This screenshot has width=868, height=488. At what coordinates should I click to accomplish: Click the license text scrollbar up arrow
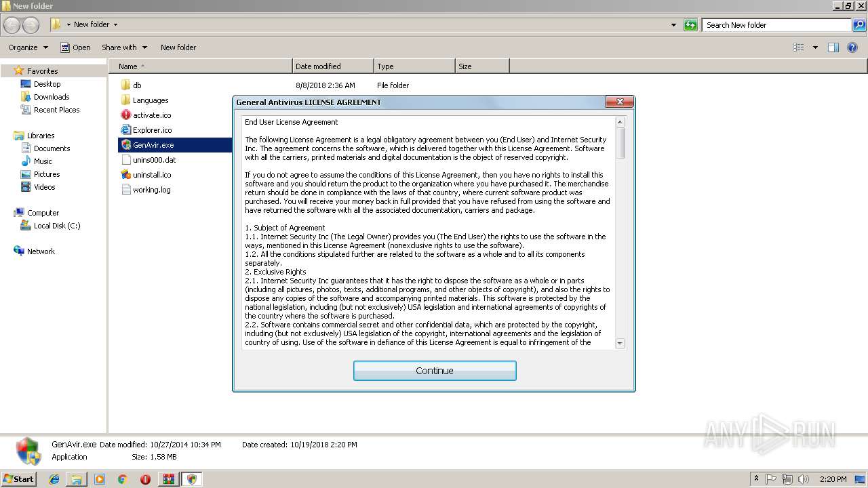pyautogui.click(x=620, y=122)
